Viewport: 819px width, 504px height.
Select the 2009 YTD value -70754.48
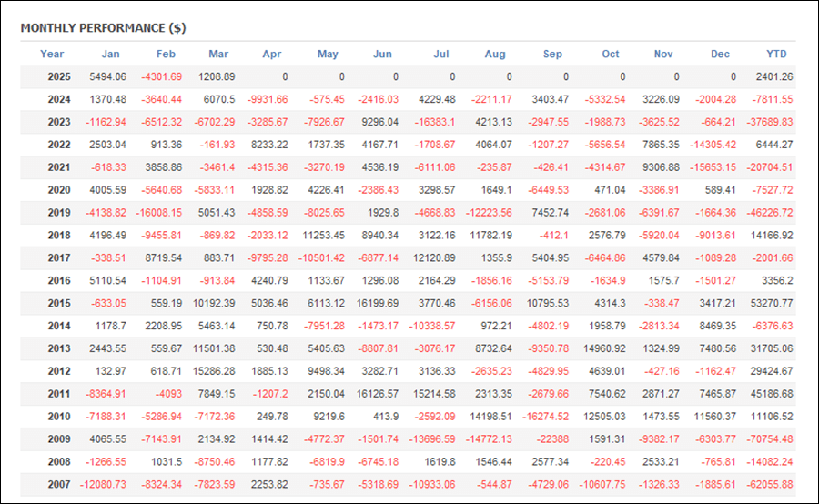pyautogui.click(x=769, y=438)
